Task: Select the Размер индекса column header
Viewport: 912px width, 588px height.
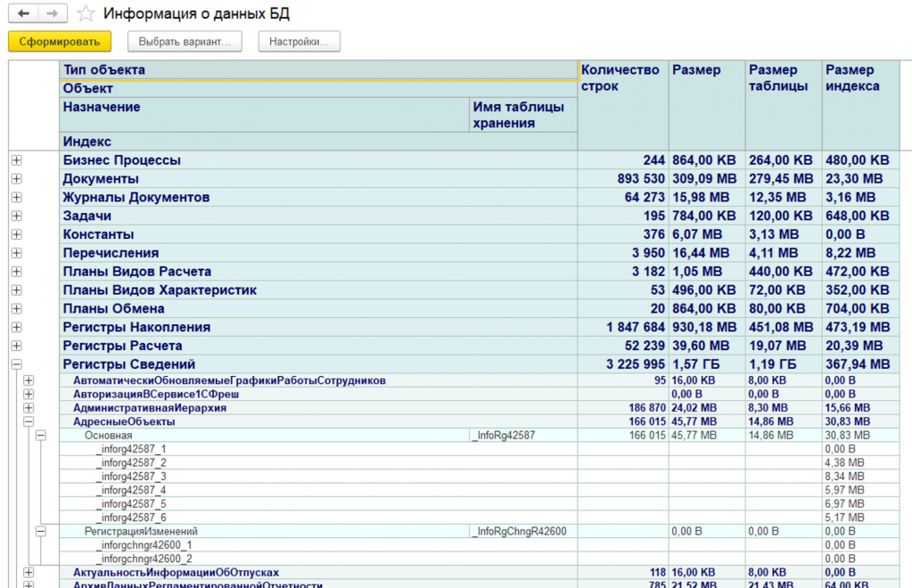Action: (860, 105)
